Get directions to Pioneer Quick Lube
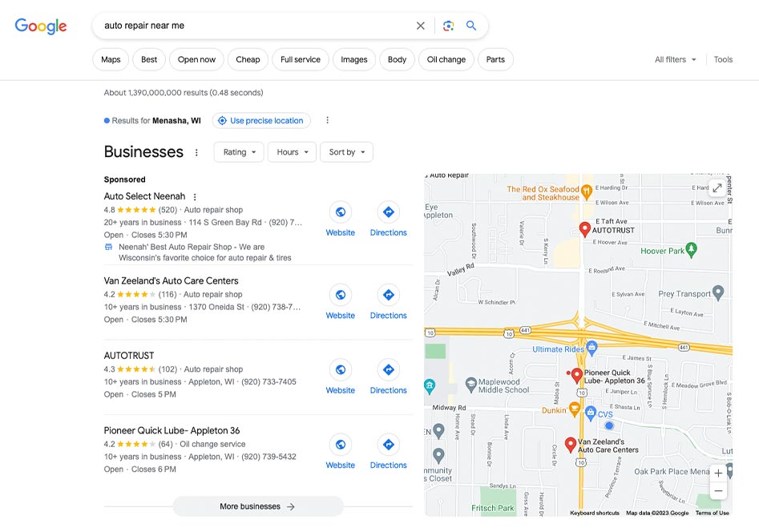The width and height of the screenshot is (759, 532). click(388, 445)
